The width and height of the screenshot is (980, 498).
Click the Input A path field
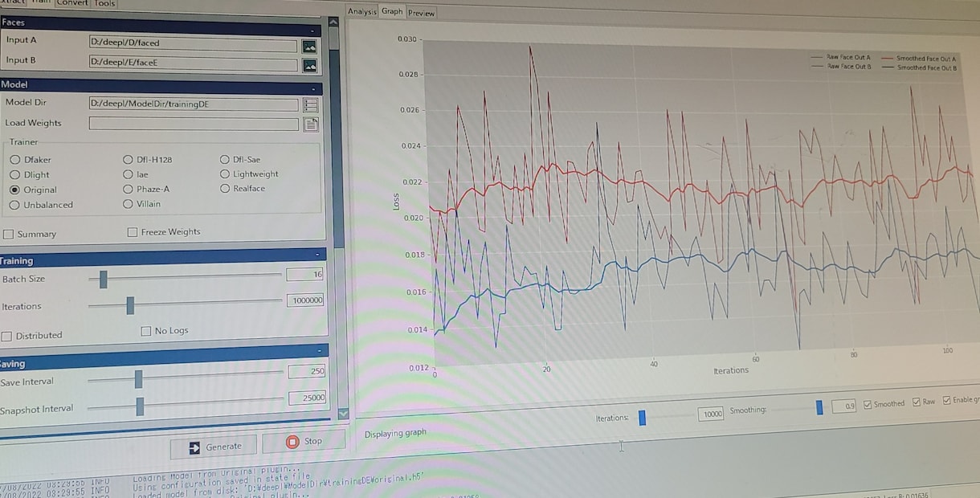(193, 45)
